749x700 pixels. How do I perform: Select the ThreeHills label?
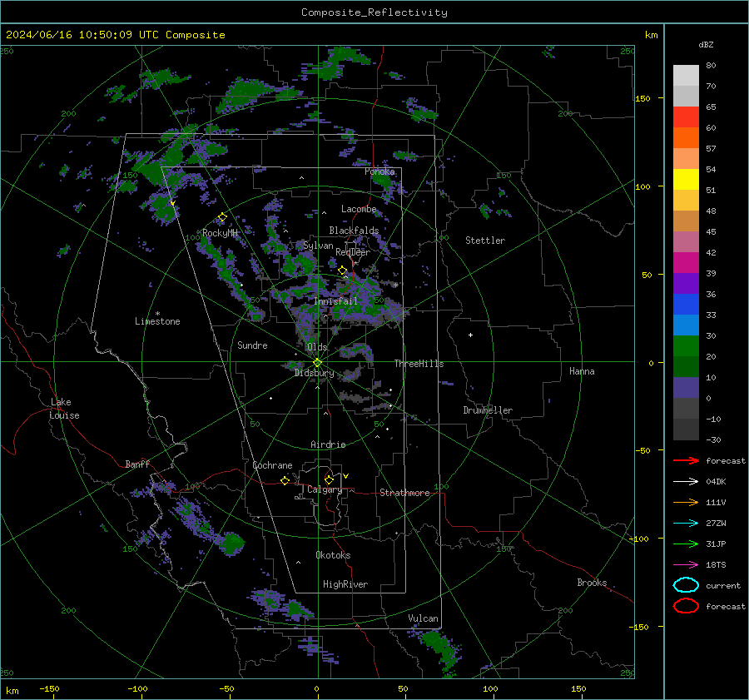pyautogui.click(x=419, y=364)
